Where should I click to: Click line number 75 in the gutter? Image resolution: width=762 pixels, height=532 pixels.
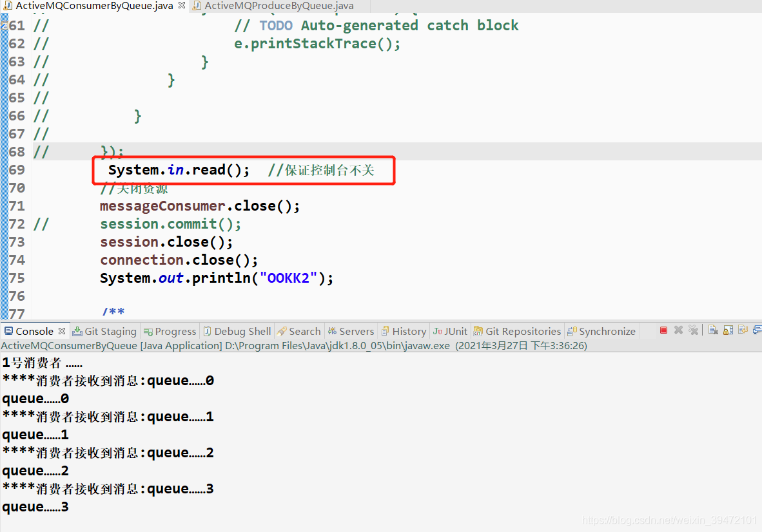tap(17, 278)
